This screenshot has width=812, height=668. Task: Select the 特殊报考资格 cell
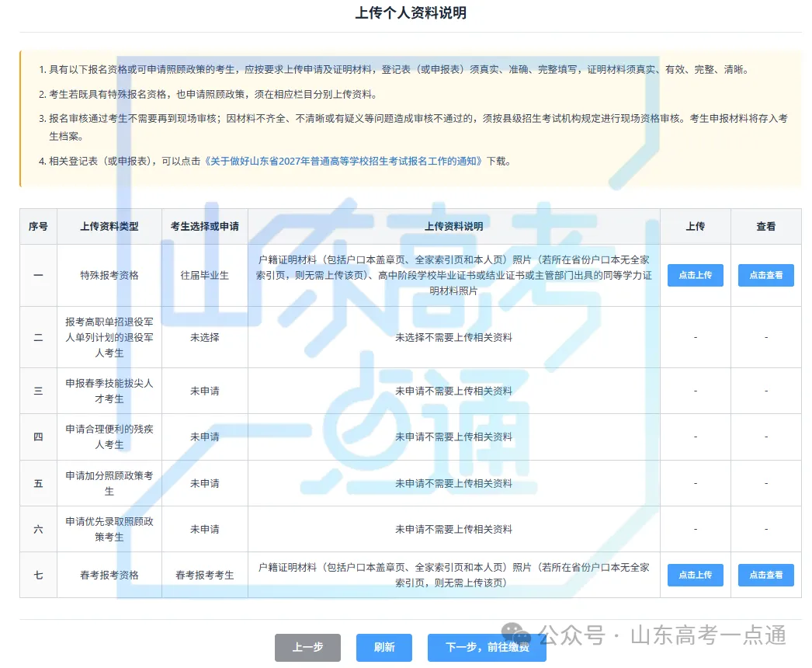pyautogui.click(x=109, y=275)
